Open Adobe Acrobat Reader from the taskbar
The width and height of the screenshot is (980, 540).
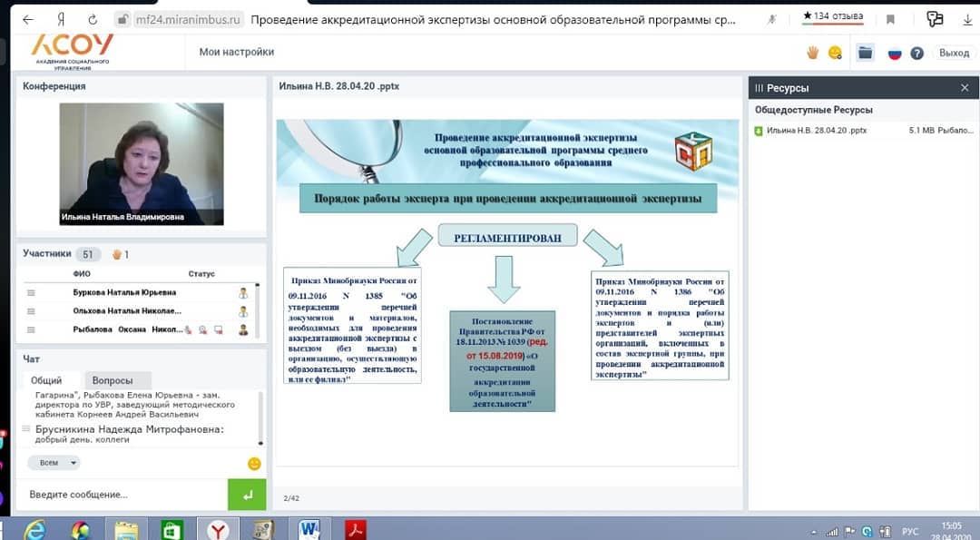coord(356,530)
